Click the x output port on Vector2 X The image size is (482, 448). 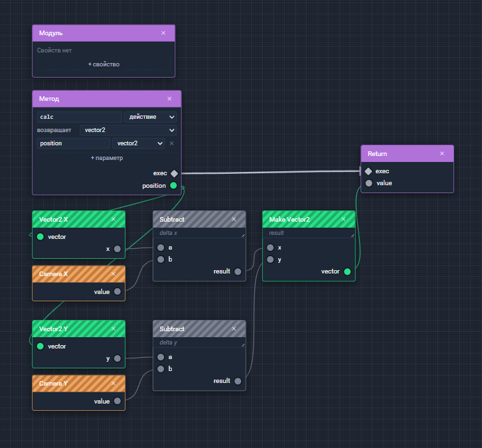coord(117,249)
